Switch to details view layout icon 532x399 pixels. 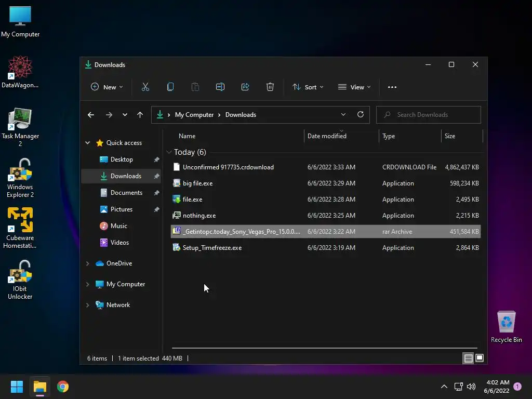468,358
